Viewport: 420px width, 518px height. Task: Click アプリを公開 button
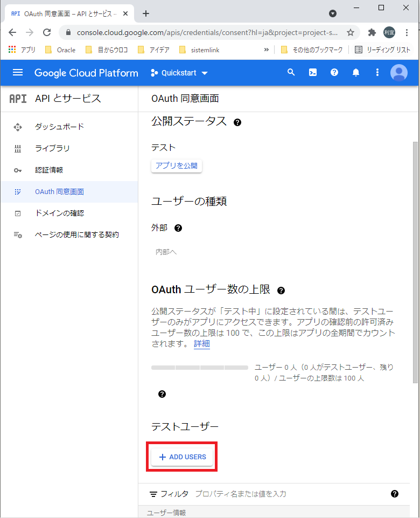(177, 166)
